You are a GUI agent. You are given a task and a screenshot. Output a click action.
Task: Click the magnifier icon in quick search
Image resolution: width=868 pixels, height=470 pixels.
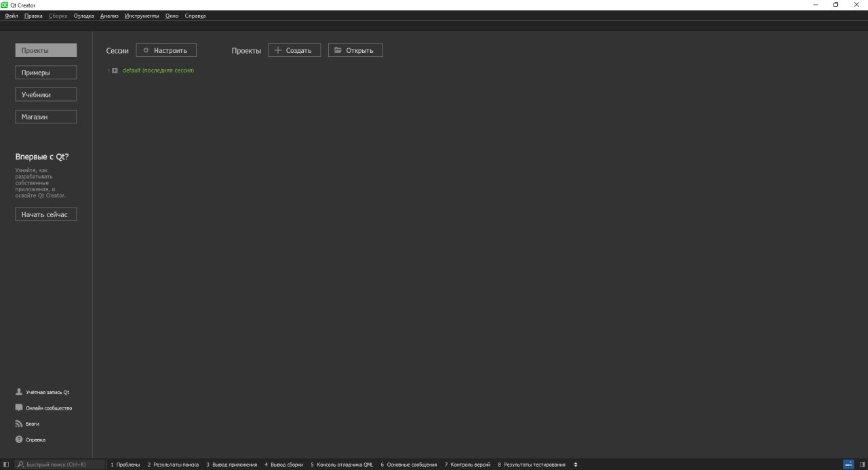coord(20,465)
